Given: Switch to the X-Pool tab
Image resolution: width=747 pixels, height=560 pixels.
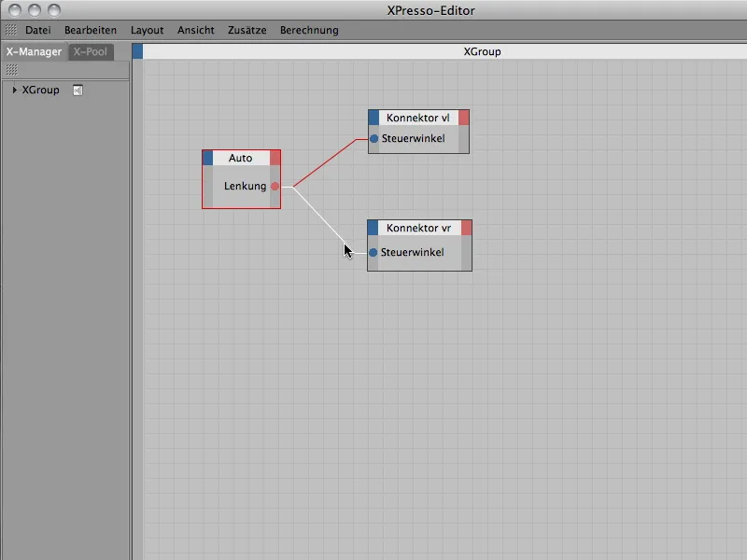Looking at the screenshot, I should 91,51.
